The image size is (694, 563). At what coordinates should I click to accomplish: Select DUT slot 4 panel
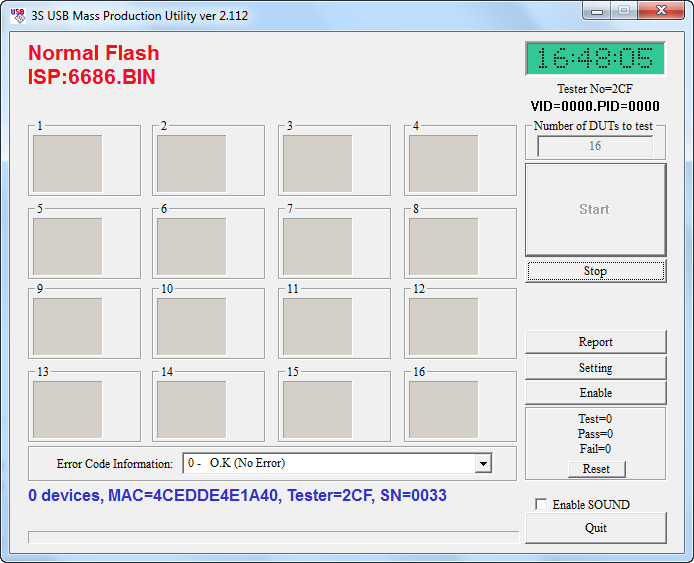[460, 161]
